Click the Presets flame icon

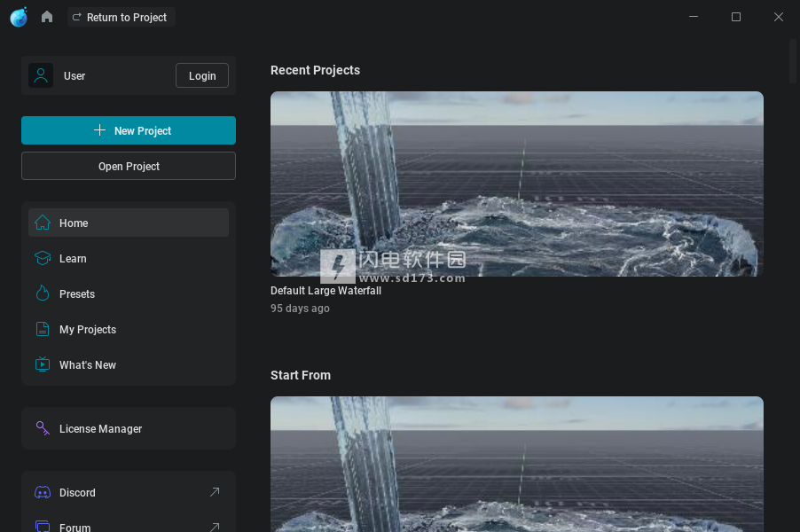coord(43,293)
